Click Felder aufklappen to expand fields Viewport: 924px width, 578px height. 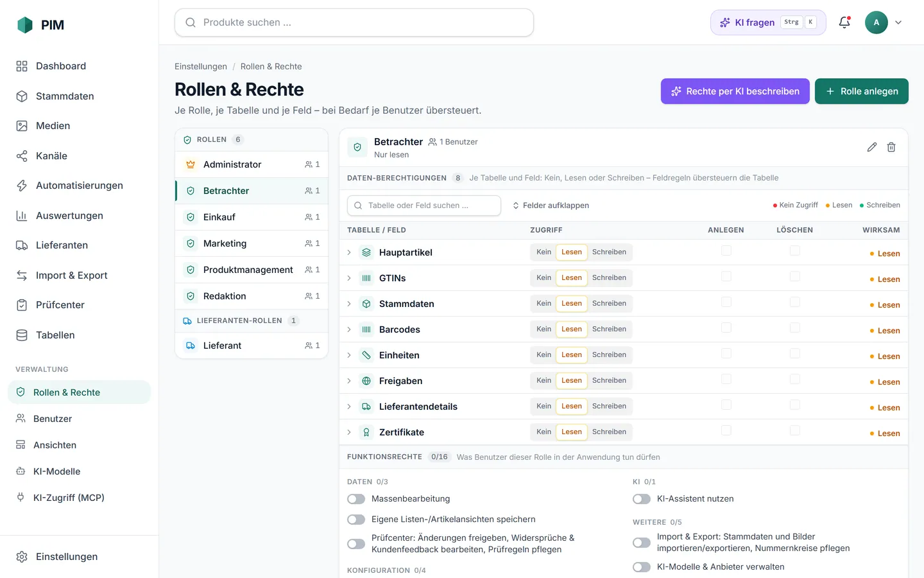click(551, 206)
